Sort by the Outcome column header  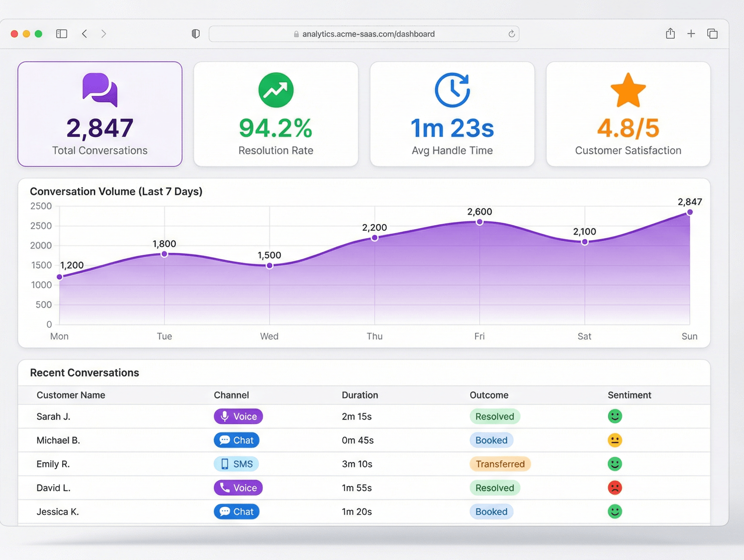pos(489,395)
